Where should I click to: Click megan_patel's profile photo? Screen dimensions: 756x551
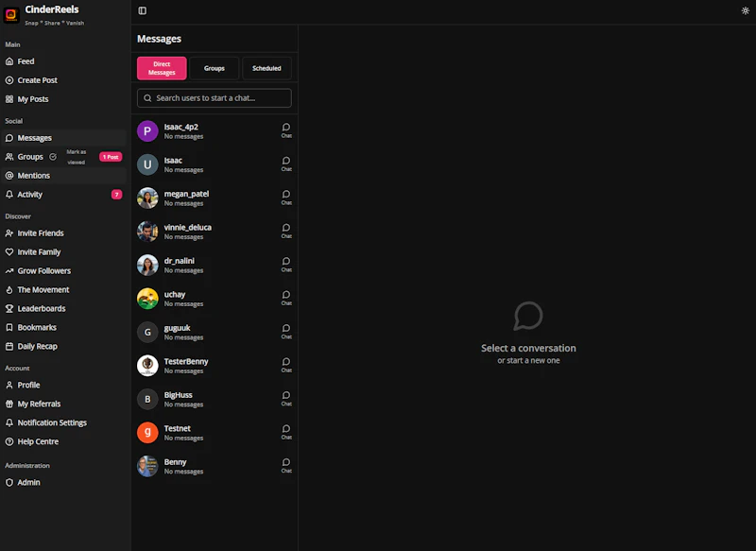pyautogui.click(x=147, y=198)
